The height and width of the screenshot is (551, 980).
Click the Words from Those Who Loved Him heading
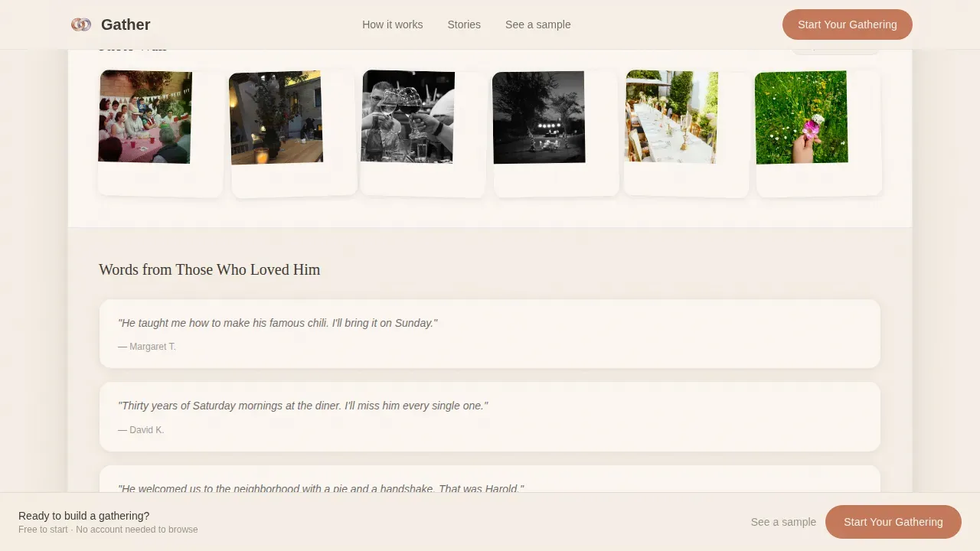(210, 269)
